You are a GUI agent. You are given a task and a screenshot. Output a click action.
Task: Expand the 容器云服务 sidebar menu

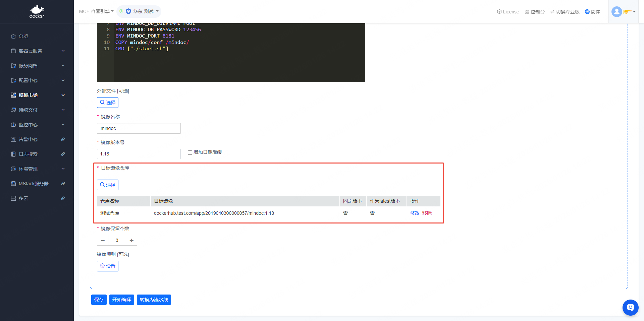(x=37, y=51)
